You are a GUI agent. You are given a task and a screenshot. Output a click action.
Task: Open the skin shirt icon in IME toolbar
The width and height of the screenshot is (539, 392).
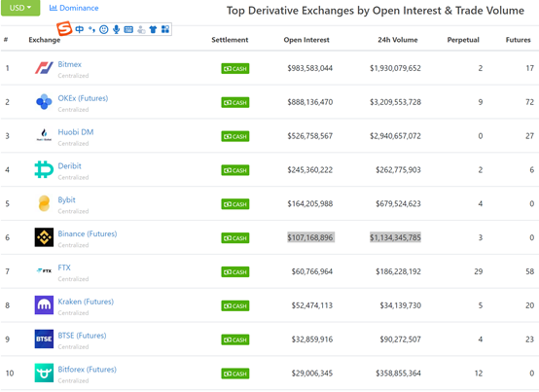pos(153,29)
